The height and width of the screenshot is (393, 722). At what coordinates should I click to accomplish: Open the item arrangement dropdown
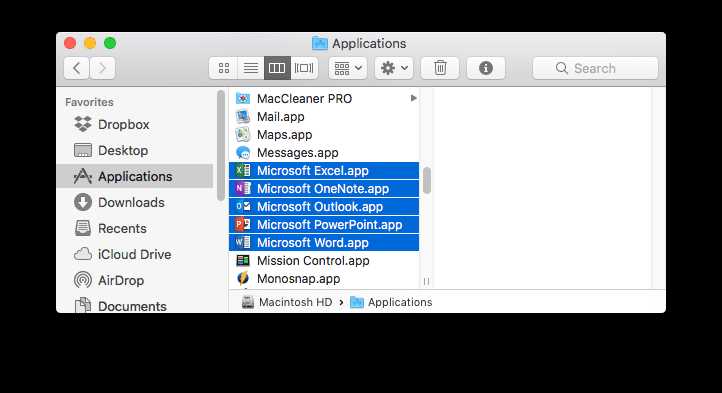tap(348, 68)
